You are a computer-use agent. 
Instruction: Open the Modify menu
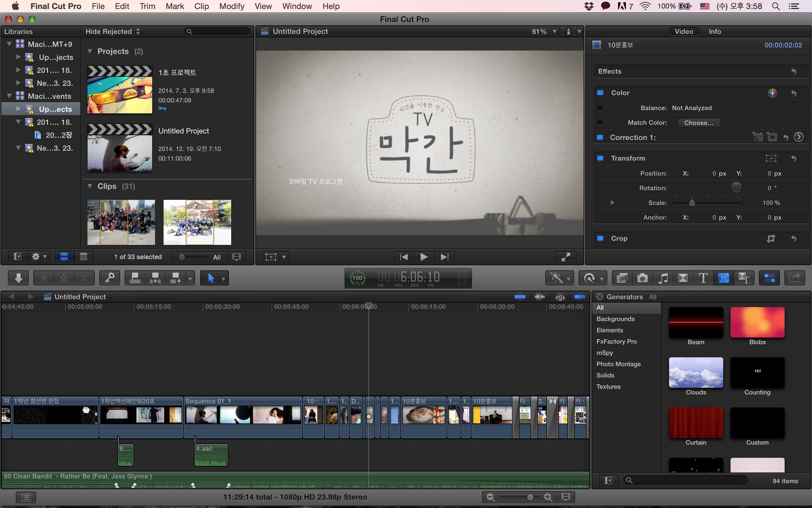[x=231, y=6]
